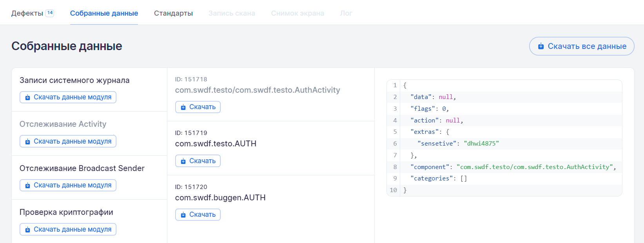Open the 'Лог' tab
Viewport: 644px width, 243px height.
[346, 13]
